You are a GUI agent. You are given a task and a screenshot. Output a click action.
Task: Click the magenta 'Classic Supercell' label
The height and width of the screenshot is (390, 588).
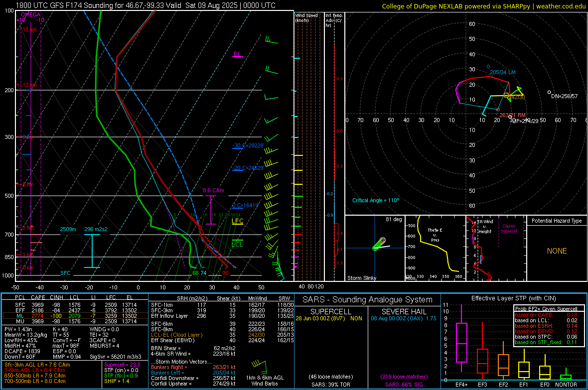[509, 229]
